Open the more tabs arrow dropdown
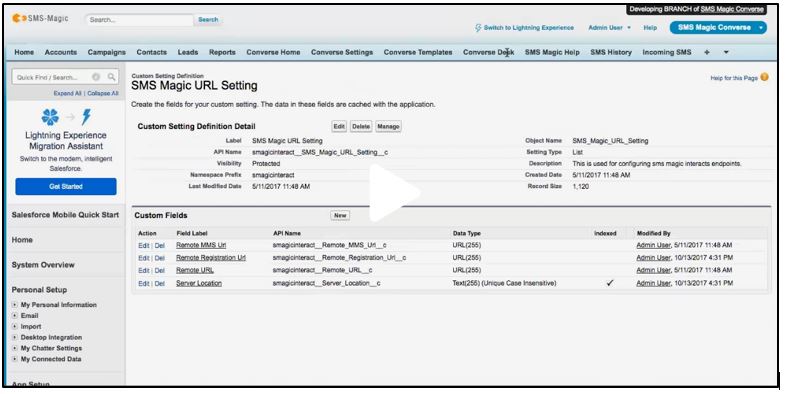787x394 pixels. tap(726, 52)
